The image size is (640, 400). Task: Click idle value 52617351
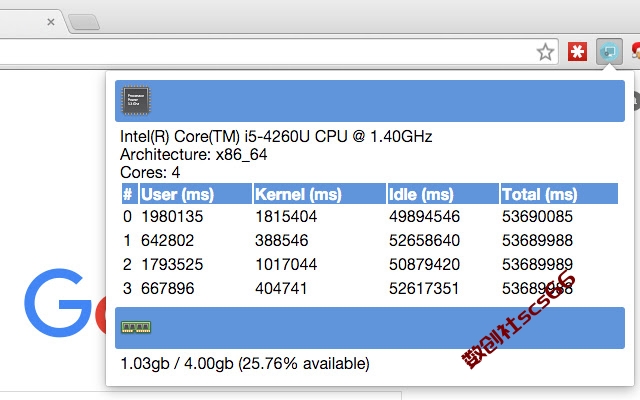tap(424, 289)
